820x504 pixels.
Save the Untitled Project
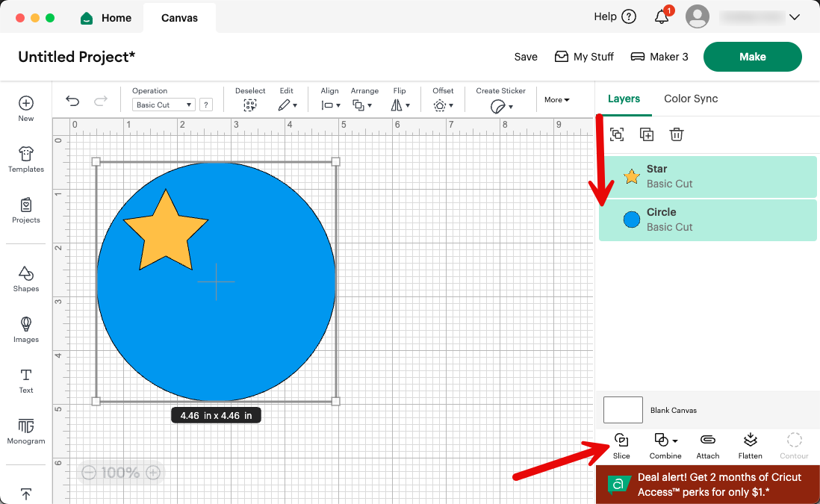[x=526, y=56]
